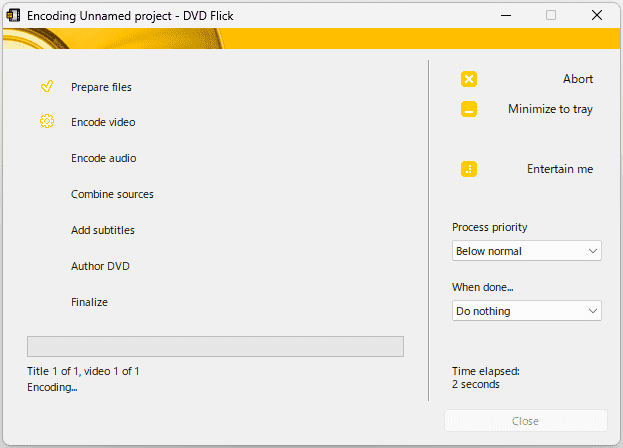The height and width of the screenshot is (448, 623).
Task: Select the Finalize step
Action: [89, 302]
